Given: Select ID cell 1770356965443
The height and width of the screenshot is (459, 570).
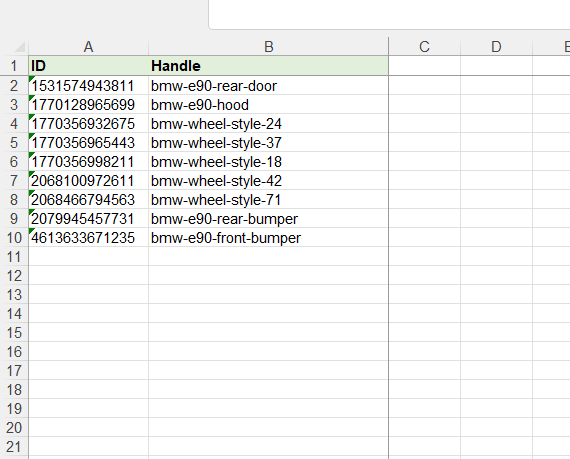Looking at the screenshot, I should 88,142.
